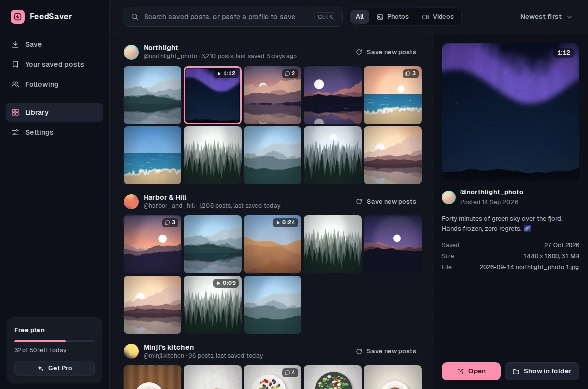Open Harbor & Hill 0:24 desert video
This screenshot has height=389, width=588.
[273, 244]
